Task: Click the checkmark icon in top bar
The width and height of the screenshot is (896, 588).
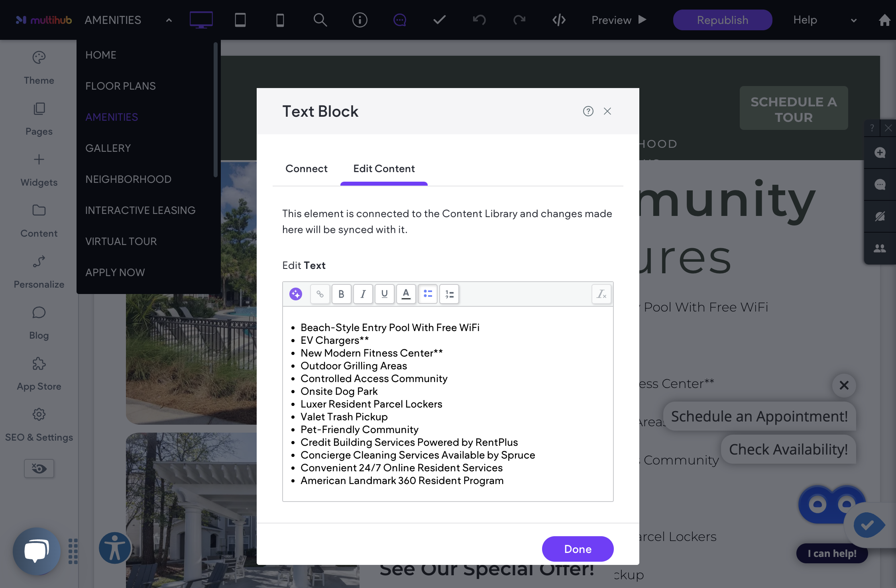Action: pyautogui.click(x=440, y=20)
